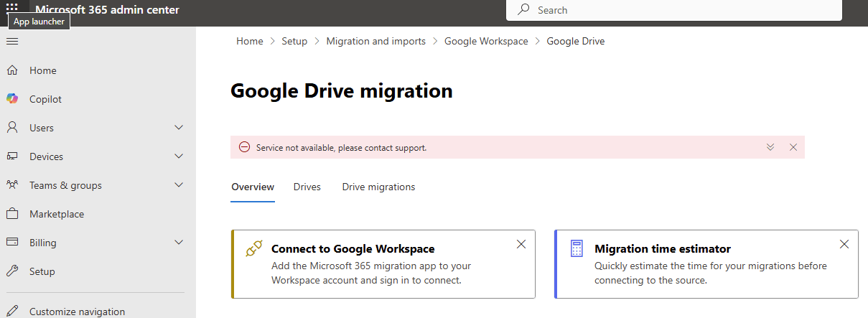This screenshot has height=318, width=868.
Task: Dismiss the service not available alert
Action: 793,147
